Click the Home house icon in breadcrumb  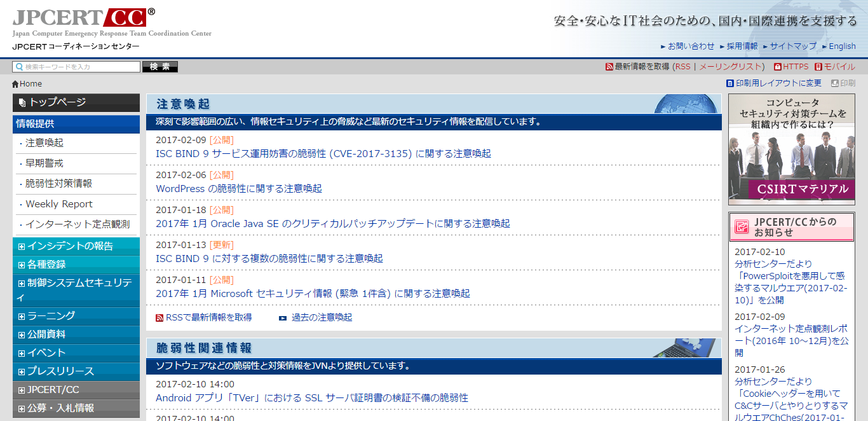[15, 84]
